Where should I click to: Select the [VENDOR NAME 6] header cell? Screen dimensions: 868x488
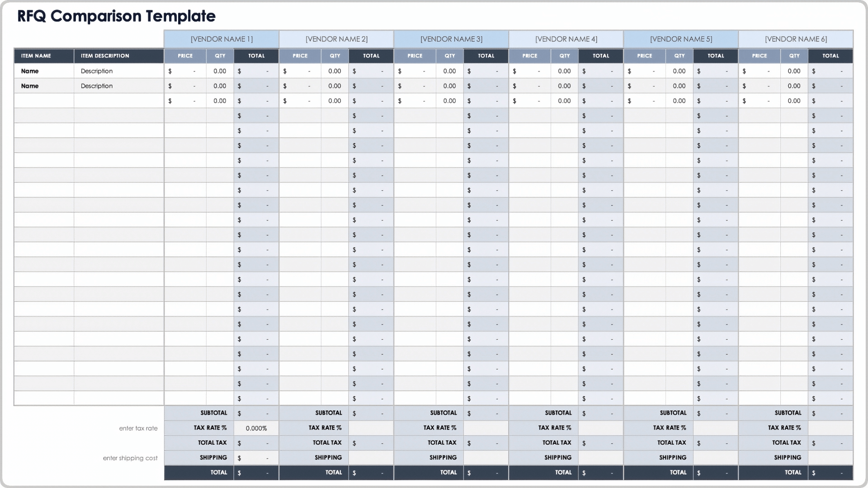click(x=796, y=39)
